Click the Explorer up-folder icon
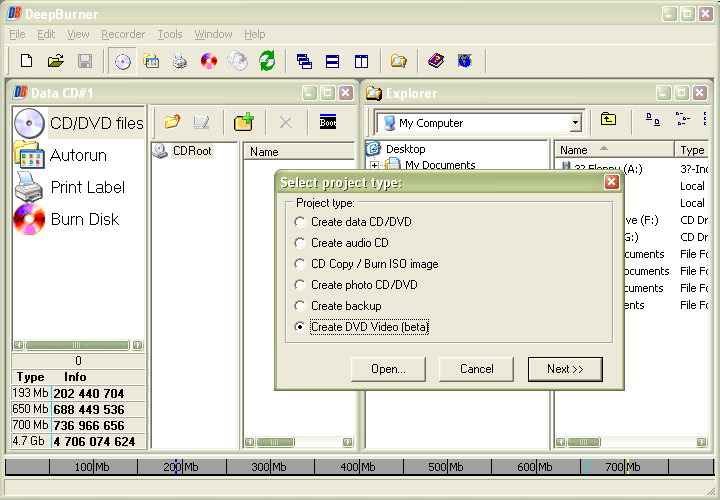 click(x=608, y=120)
